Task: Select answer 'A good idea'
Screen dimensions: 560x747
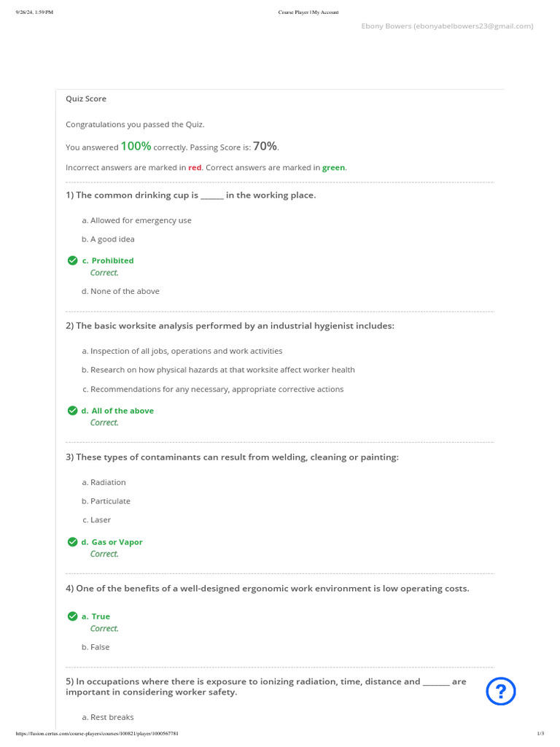Action: coord(108,239)
